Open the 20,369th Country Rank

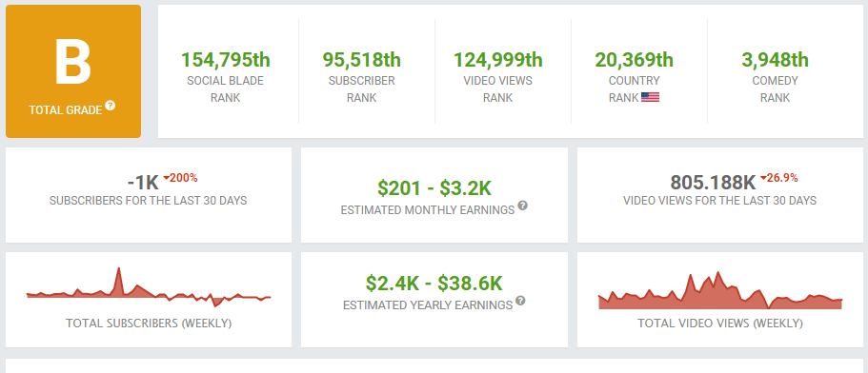[634, 60]
